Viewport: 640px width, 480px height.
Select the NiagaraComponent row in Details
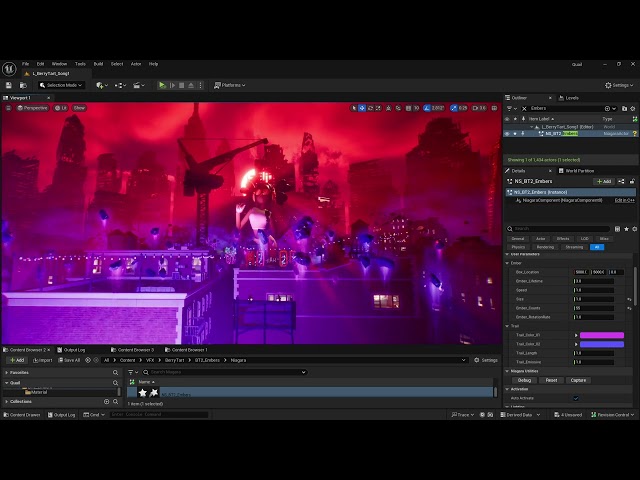(571, 200)
